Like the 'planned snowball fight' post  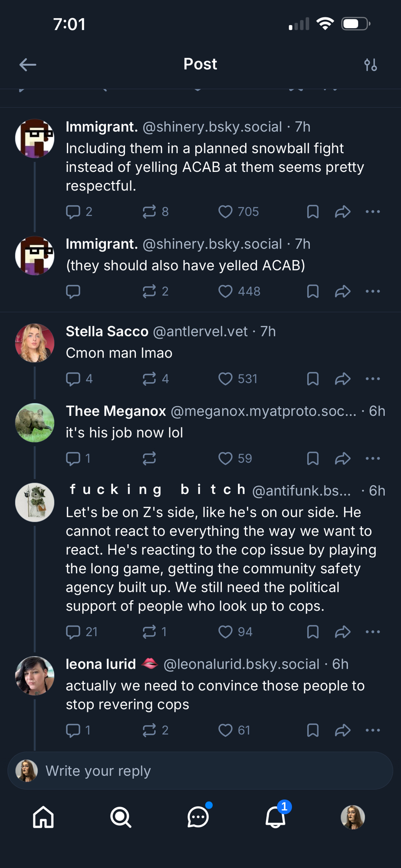[x=225, y=212]
